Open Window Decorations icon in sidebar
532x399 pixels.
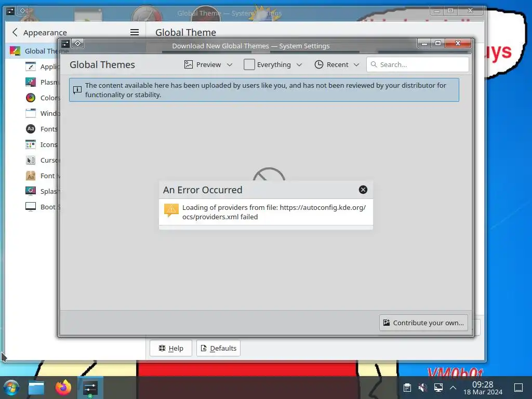(x=31, y=113)
